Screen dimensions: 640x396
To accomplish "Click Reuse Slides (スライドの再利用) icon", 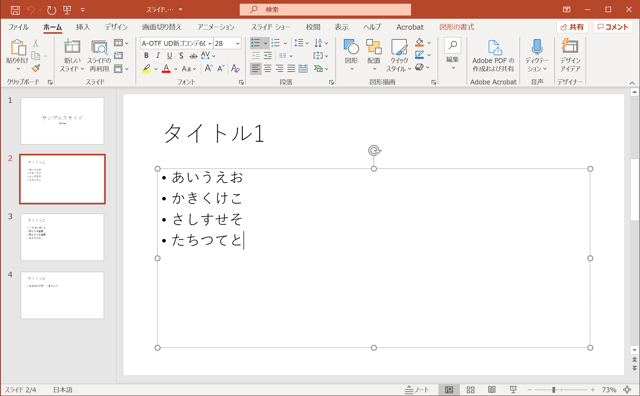I will click(x=99, y=47).
